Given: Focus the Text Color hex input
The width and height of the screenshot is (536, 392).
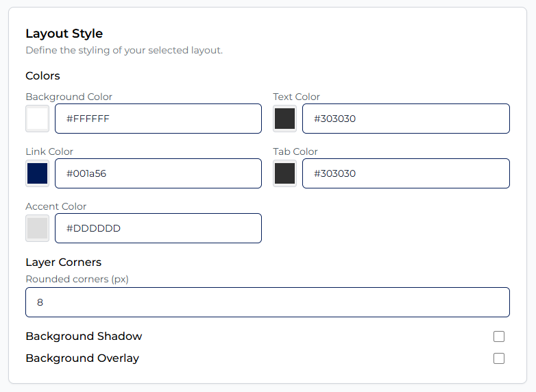Looking at the screenshot, I should (405, 119).
